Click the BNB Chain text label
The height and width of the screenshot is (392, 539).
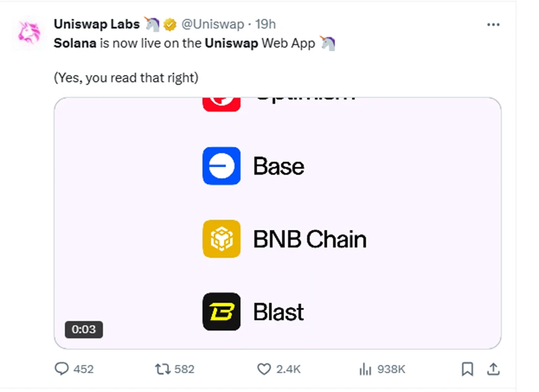coord(310,239)
